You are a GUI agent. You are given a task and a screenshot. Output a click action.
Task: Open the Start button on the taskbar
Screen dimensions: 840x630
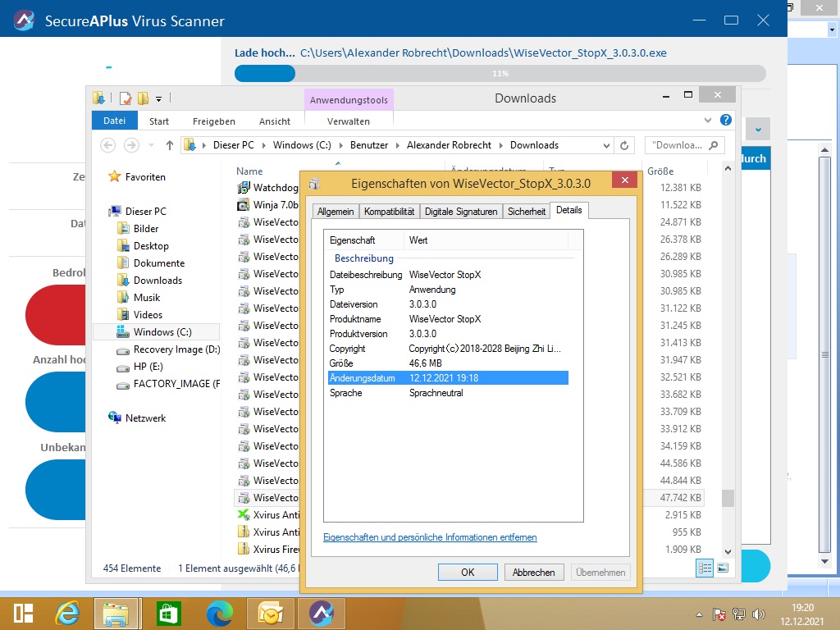[x=23, y=614]
